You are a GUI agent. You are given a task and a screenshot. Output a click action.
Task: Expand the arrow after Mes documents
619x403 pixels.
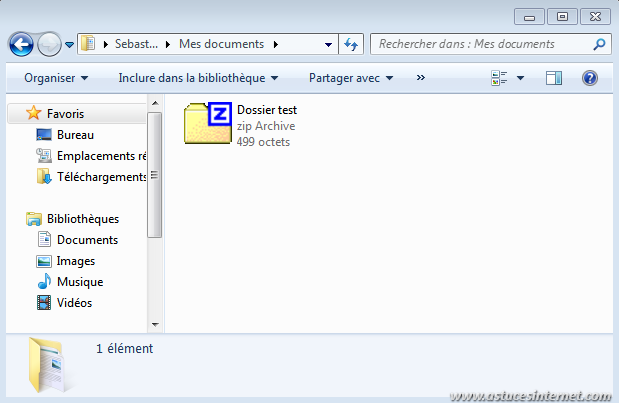(276, 44)
